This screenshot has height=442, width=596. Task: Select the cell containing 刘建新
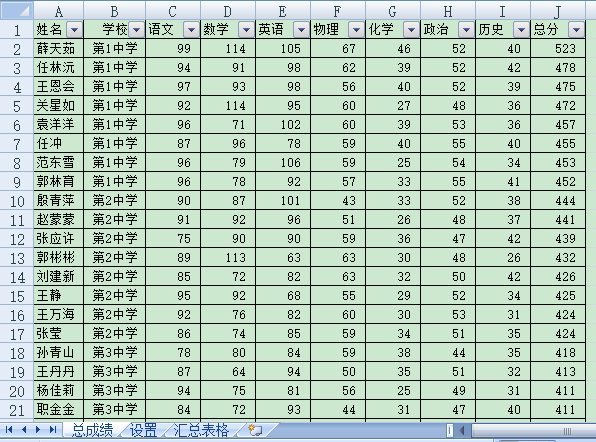point(59,276)
